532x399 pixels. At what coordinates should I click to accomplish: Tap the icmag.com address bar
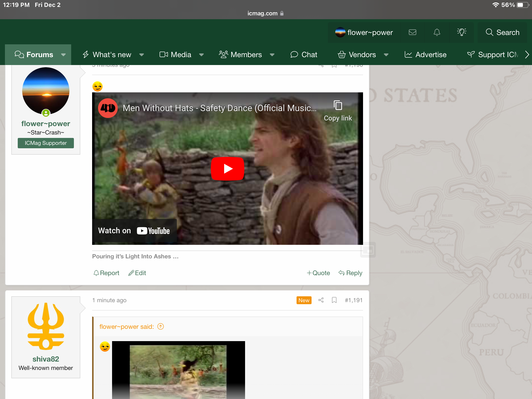click(x=266, y=13)
